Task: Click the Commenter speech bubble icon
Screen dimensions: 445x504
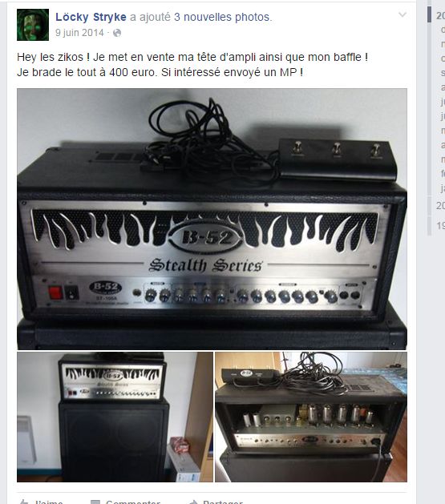Action: [x=95, y=502]
